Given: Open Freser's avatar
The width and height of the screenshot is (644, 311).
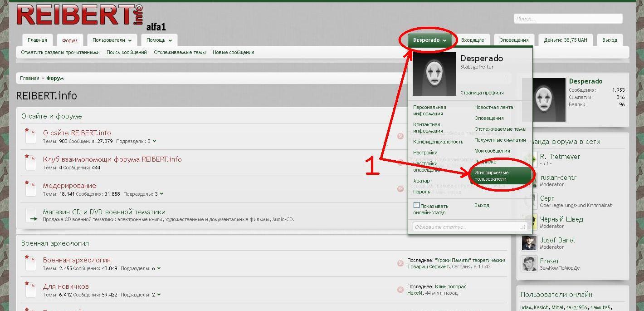Looking at the screenshot, I should [529, 264].
